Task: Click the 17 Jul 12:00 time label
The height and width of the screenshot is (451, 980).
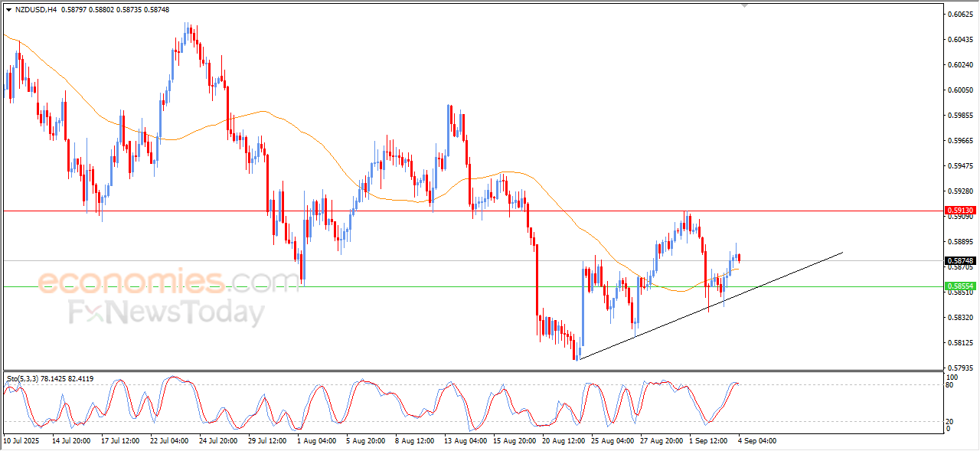Action: tap(120, 441)
